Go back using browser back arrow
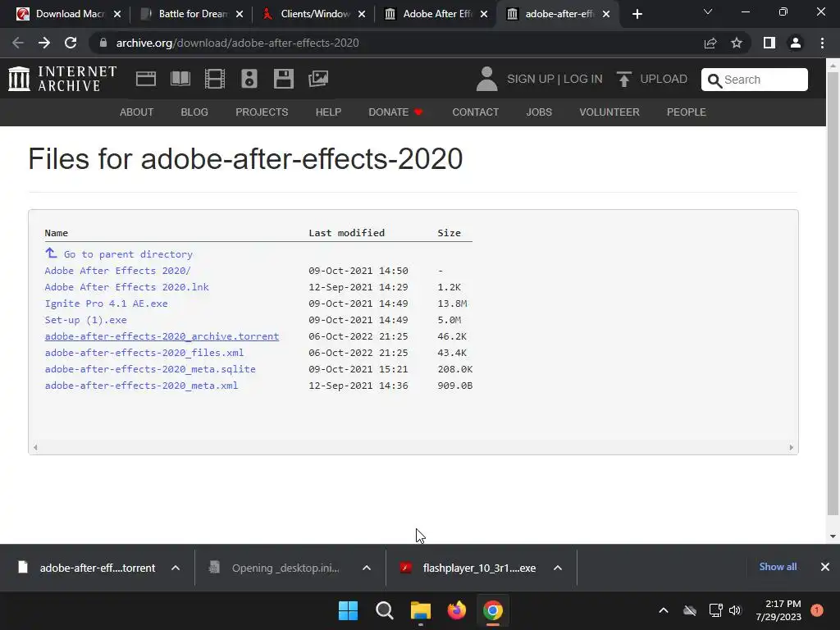840x630 pixels. [x=18, y=43]
